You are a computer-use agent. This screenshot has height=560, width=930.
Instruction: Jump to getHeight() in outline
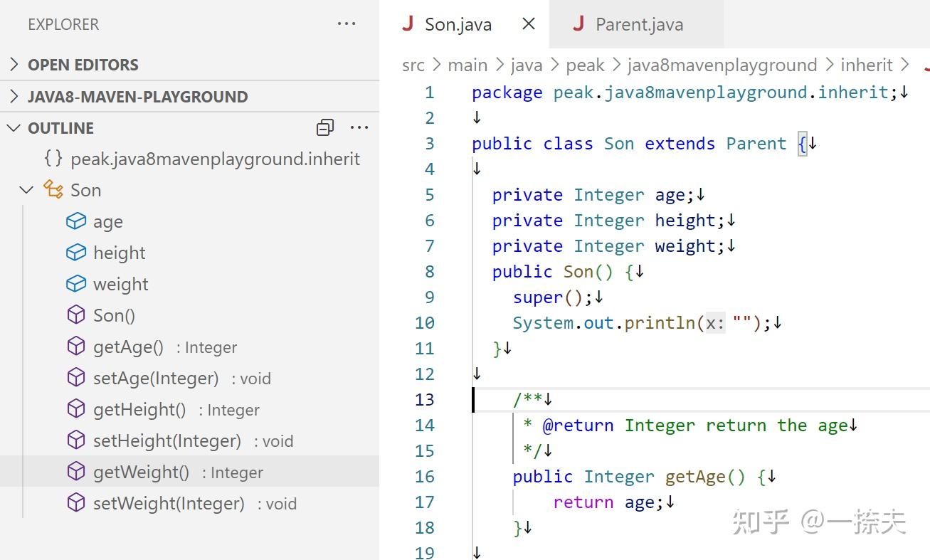click(x=139, y=409)
